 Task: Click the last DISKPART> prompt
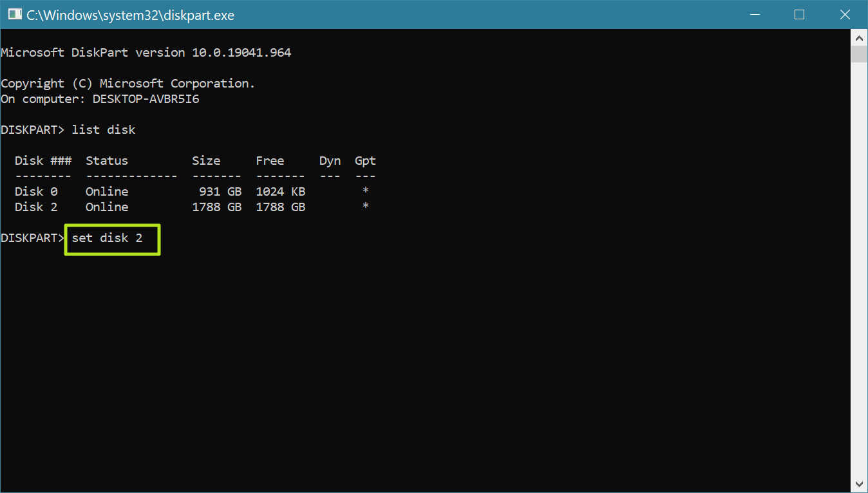[x=33, y=238]
